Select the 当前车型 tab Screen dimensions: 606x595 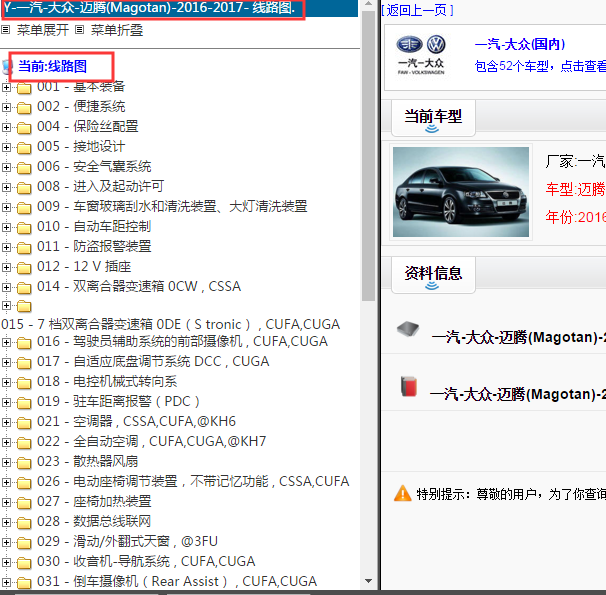pyautogui.click(x=433, y=118)
